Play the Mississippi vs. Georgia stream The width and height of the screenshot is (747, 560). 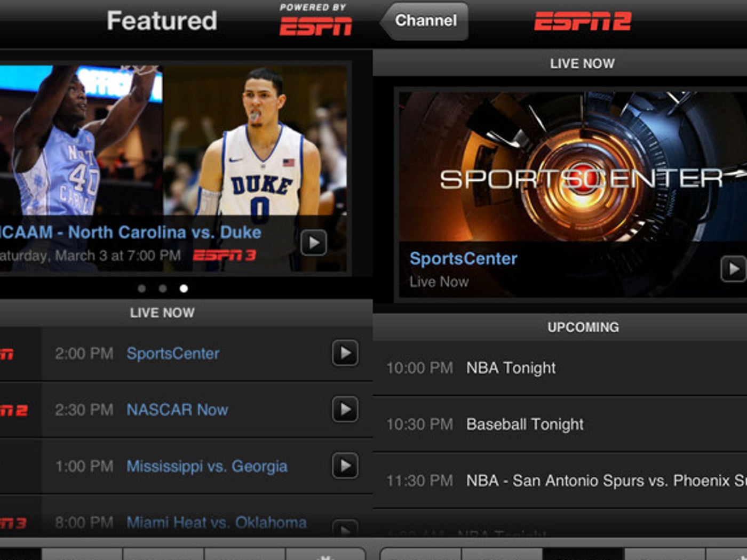tap(345, 466)
